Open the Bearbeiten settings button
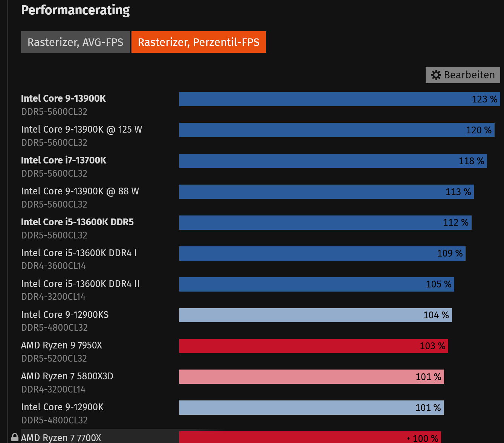 point(463,75)
